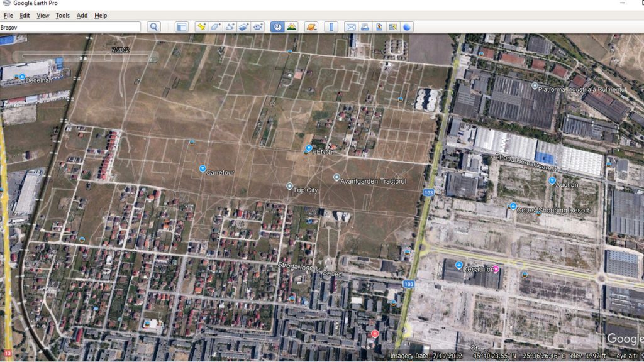This screenshot has width=644, height=362.
Task: Click the pink marker beside Decathlon label
Action: pyautogui.click(x=496, y=269)
